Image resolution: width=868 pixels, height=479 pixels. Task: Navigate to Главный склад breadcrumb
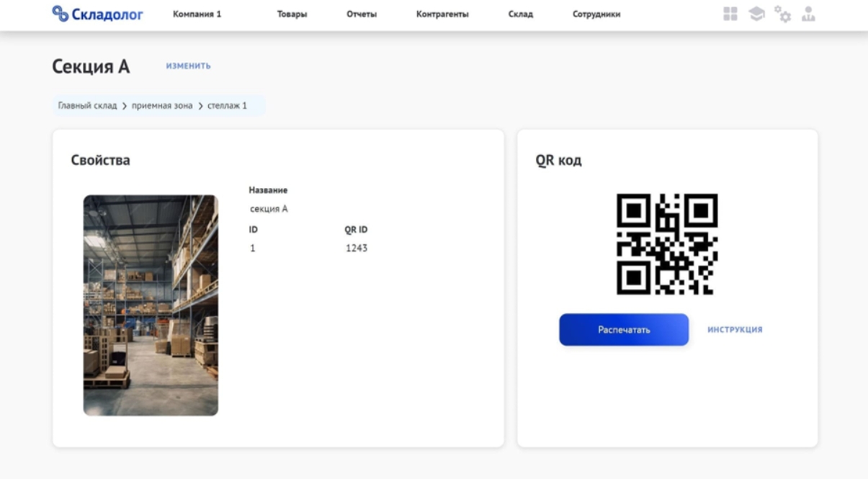click(87, 106)
